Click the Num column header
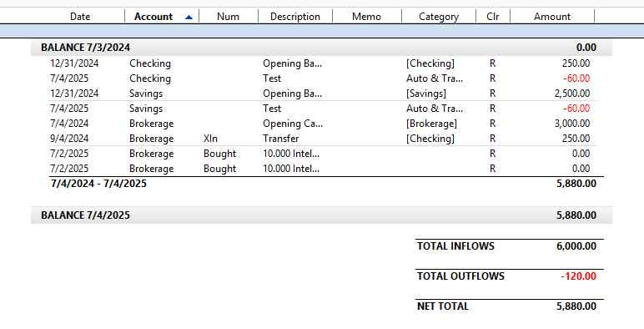The width and height of the screenshot is (644, 329). [x=229, y=17]
